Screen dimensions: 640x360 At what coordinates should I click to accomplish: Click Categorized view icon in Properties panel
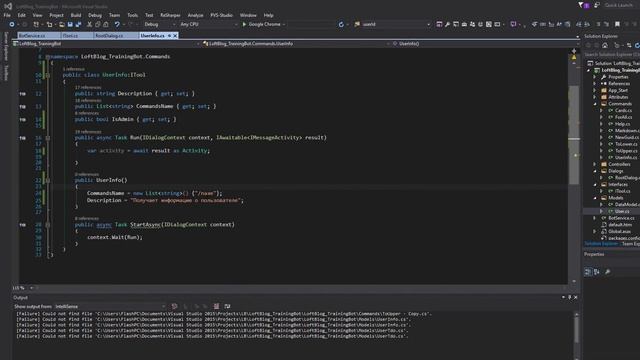(x=588, y=272)
